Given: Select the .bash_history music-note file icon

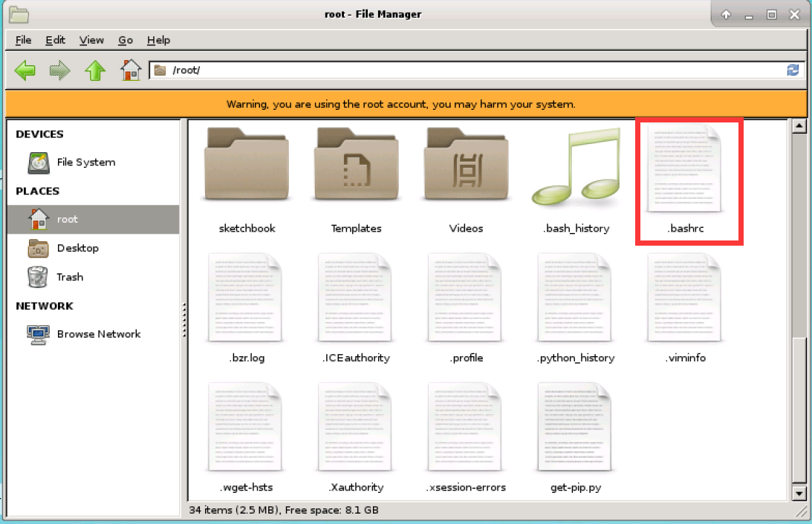Looking at the screenshot, I should [576, 166].
